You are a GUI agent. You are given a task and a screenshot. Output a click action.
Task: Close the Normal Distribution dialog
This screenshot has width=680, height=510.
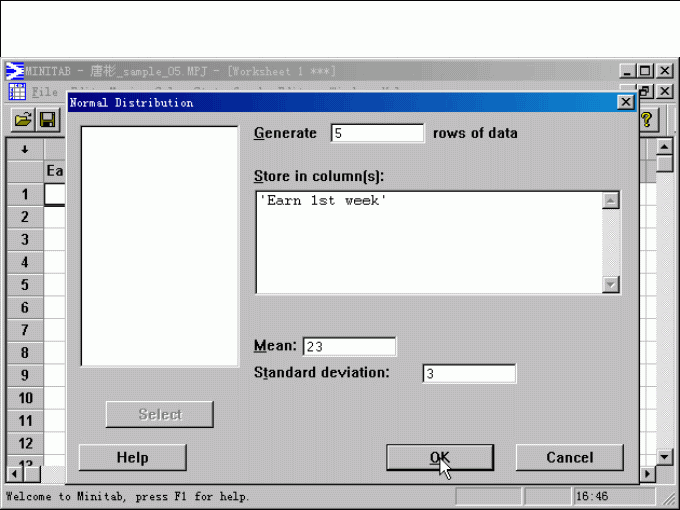tap(626, 102)
